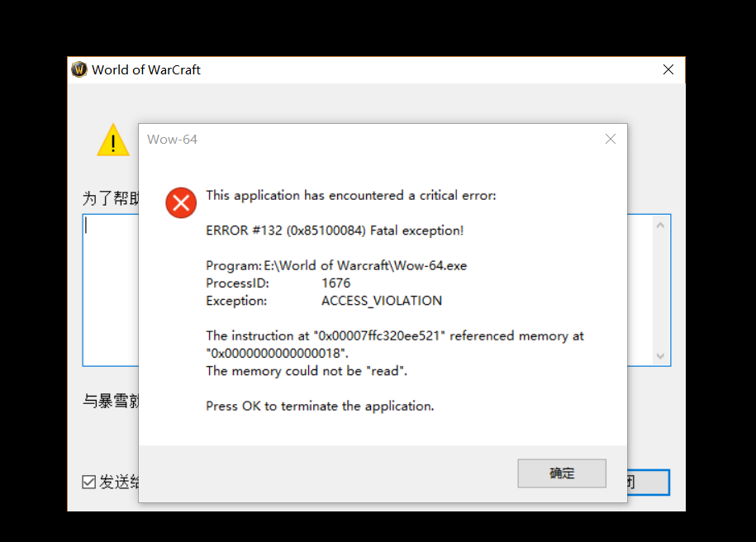Click the ERROR #132 Fatal exception line
The width and height of the screenshot is (756, 542).
(335, 231)
